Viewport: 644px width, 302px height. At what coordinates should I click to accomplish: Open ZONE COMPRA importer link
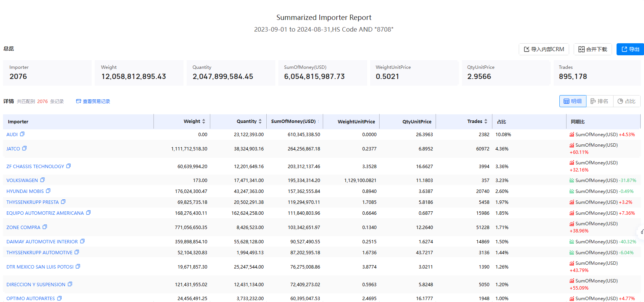(23, 228)
